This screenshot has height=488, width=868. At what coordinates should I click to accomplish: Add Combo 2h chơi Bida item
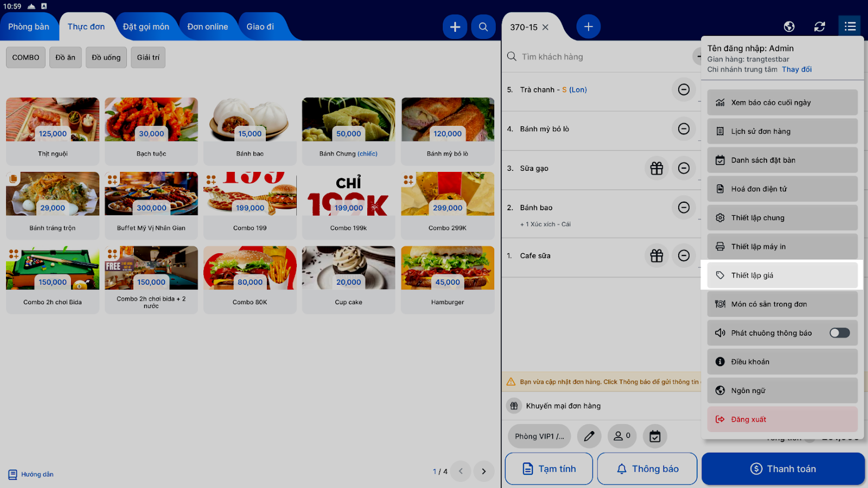(53, 280)
